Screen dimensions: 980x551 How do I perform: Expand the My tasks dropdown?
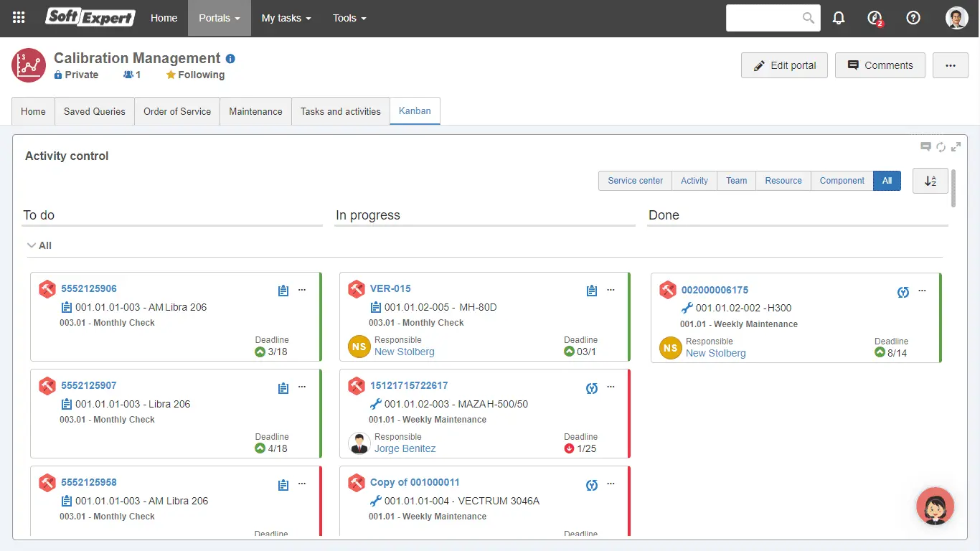tap(286, 18)
